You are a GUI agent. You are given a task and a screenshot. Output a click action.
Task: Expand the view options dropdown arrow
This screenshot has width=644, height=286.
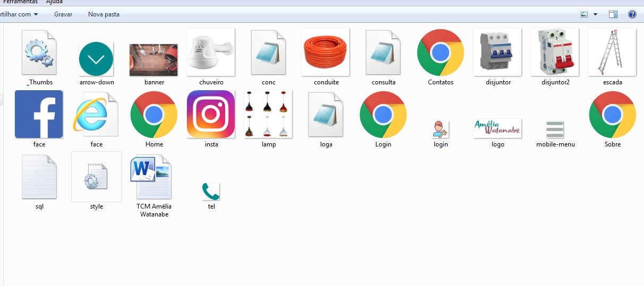pyautogui.click(x=595, y=14)
